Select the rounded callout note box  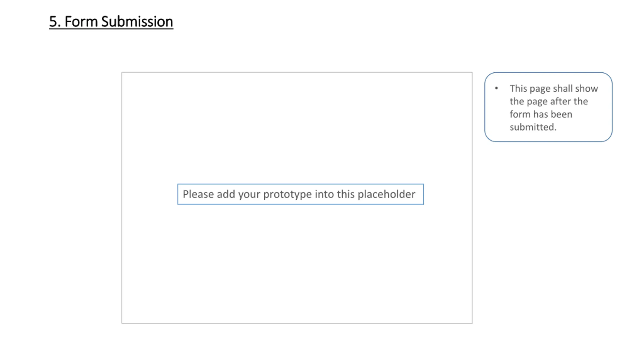point(548,107)
